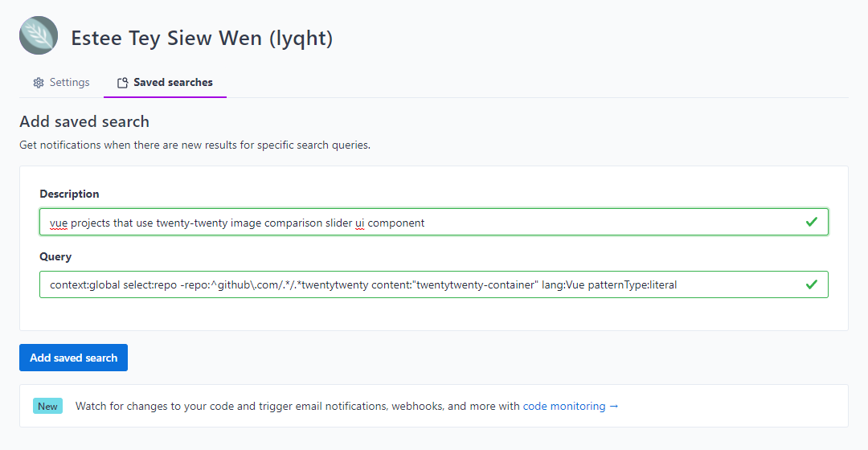Screen dimensions: 868x450
Task: Click the arrow after code monitoring
Action: pyautogui.click(x=614, y=407)
